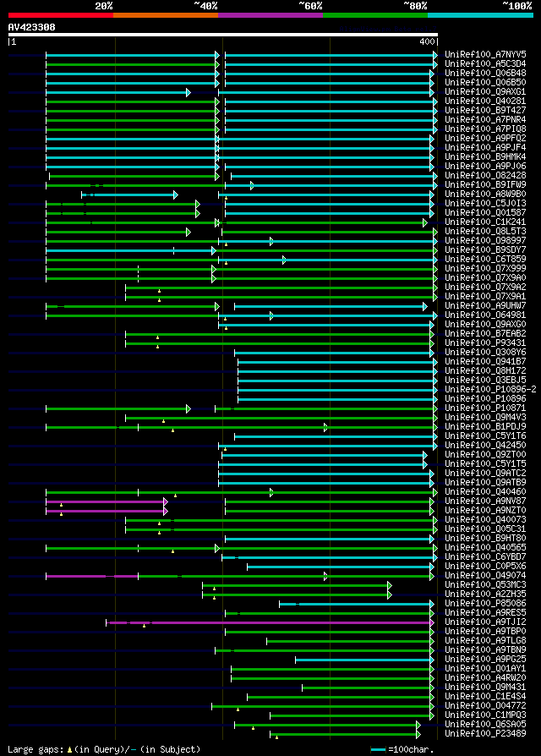Open hit UniRef100_A7NYV5
This screenshot has width=541, height=756.
(x=485, y=54)
